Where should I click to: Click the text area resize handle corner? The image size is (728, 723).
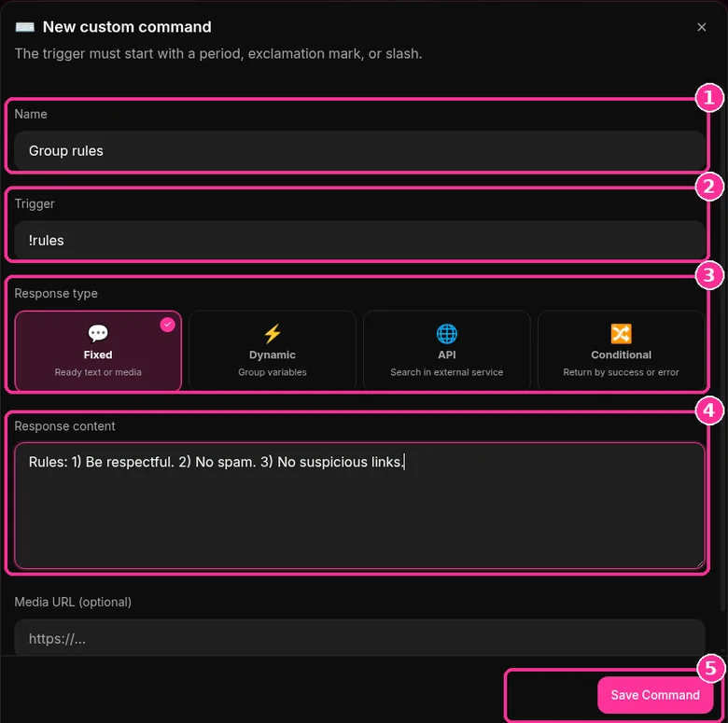click(699, 563)
